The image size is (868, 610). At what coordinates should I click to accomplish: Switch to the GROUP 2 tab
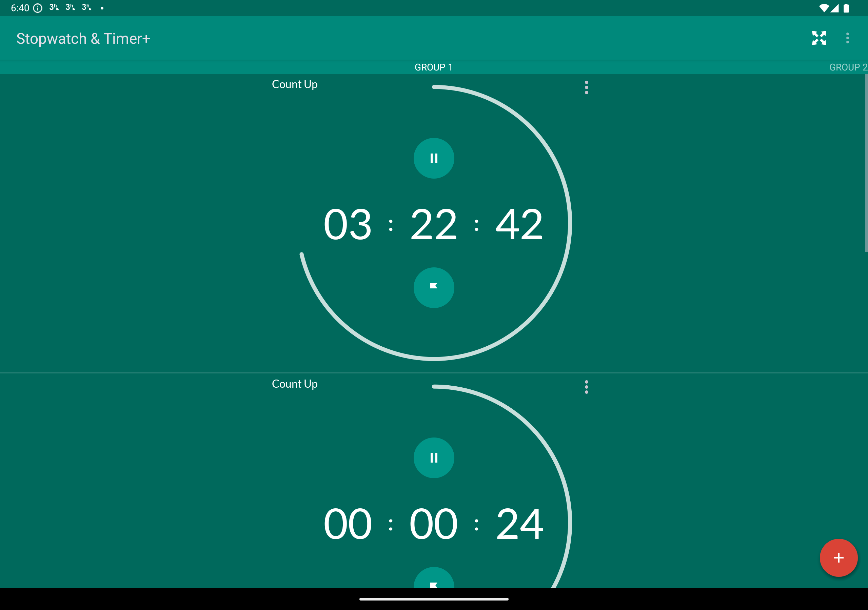848,67
